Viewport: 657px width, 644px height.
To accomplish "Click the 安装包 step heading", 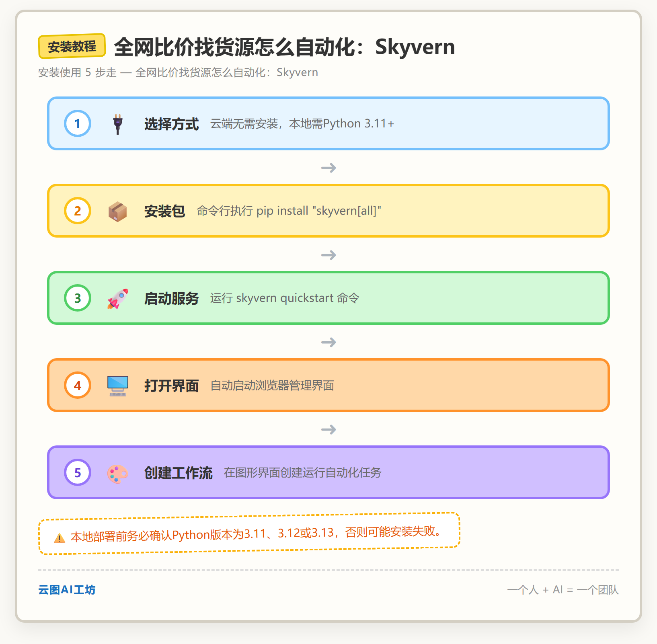I will point(165,211).
